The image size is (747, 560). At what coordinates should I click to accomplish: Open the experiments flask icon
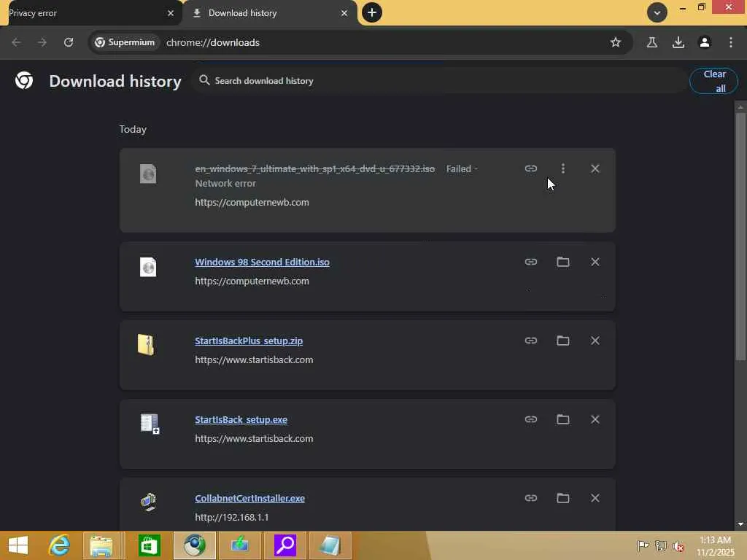point(652,42)
